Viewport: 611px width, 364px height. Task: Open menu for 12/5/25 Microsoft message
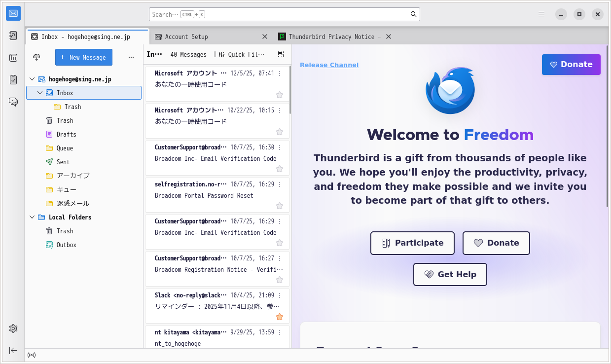[280, 73]
